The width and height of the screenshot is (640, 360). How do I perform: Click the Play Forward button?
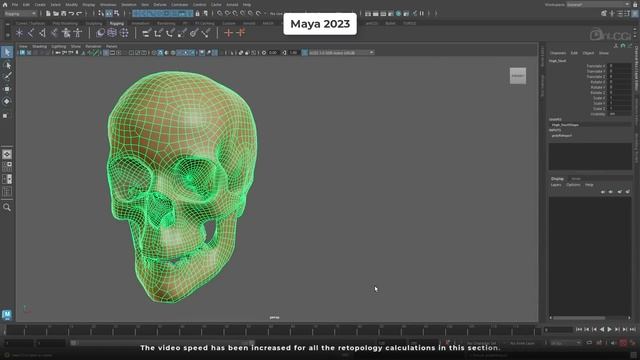pos(609,329)
